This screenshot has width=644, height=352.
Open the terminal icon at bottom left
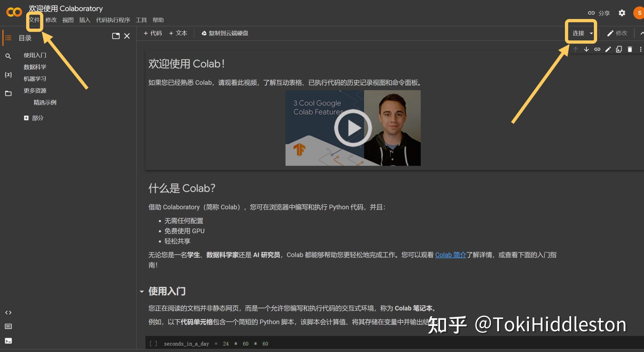pos(8,341)
